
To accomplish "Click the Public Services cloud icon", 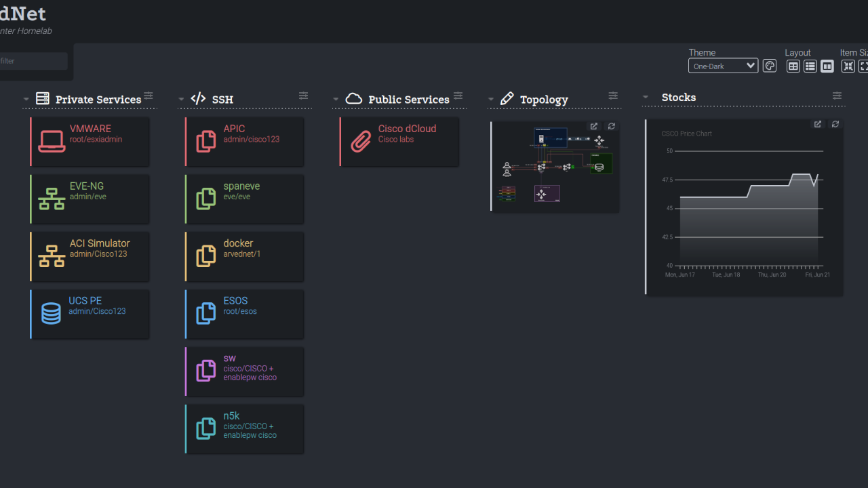I will pyautogui.click(x=354, y=98).
